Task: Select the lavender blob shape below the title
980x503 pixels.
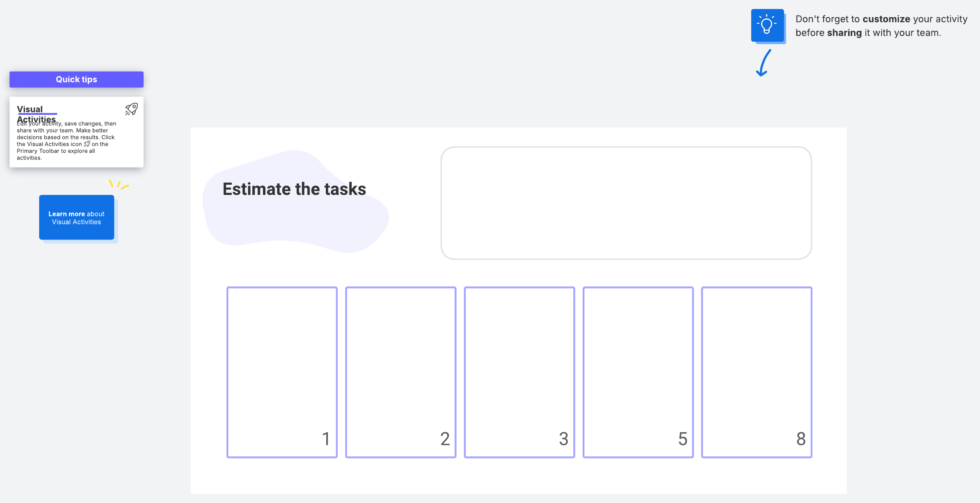Action: coord(294,229)
